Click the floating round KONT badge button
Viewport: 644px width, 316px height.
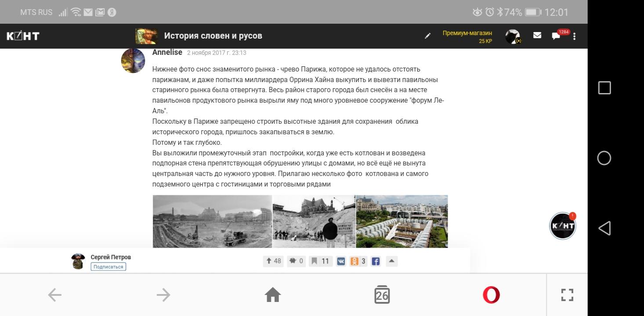coord(563,226)
